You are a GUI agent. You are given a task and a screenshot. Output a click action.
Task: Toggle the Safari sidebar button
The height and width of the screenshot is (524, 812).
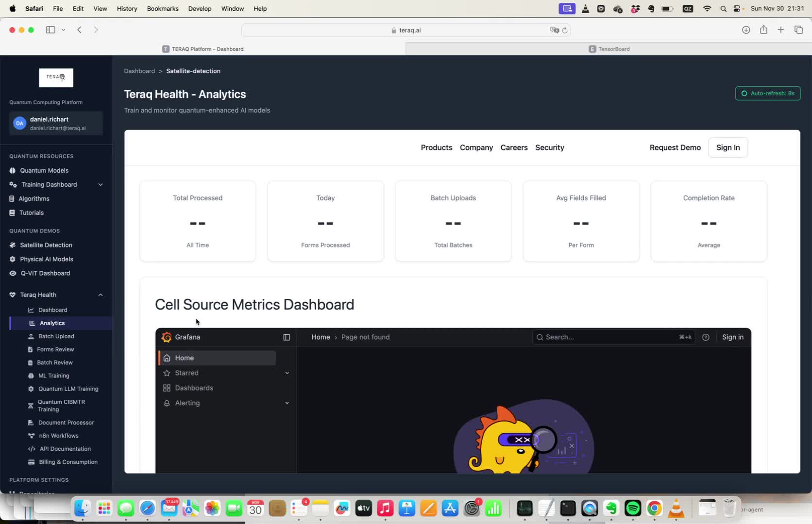[x=51, y=30]
